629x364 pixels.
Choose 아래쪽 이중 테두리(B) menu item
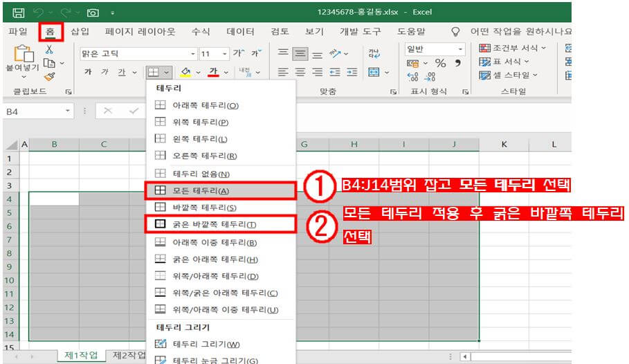(220, 242)
